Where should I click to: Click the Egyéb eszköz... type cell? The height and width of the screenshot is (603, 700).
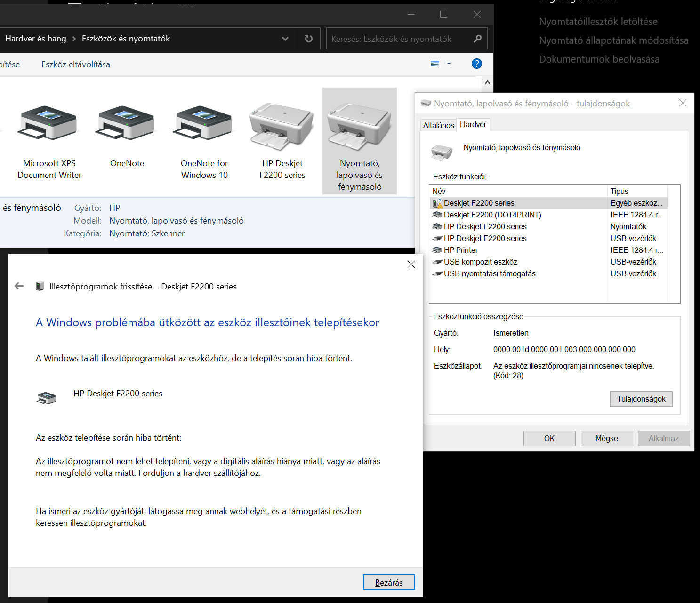pos(636,203)
